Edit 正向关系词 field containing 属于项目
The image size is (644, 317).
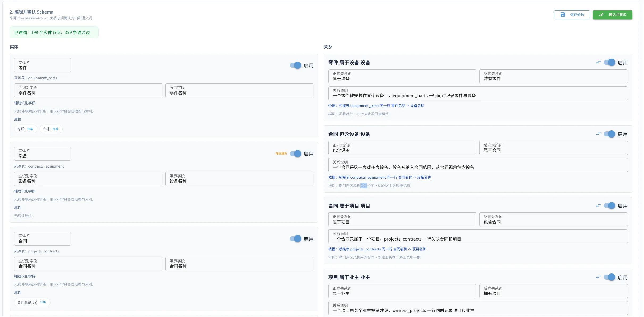tap(402, 220)
